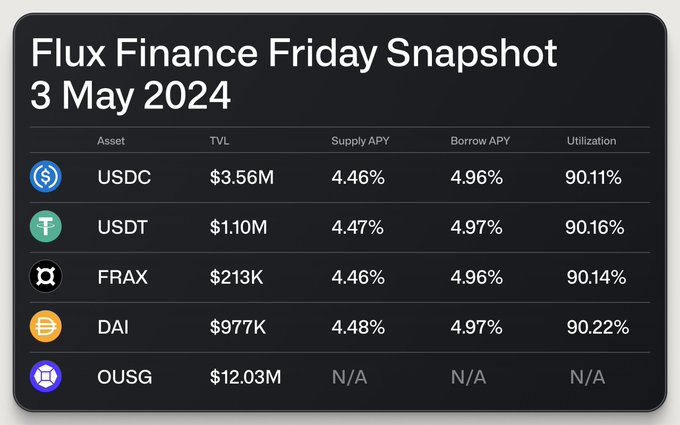Click the OUSG token icon
Screen dimensions: 680x425
pyautogui.click(x=47, y=377)
